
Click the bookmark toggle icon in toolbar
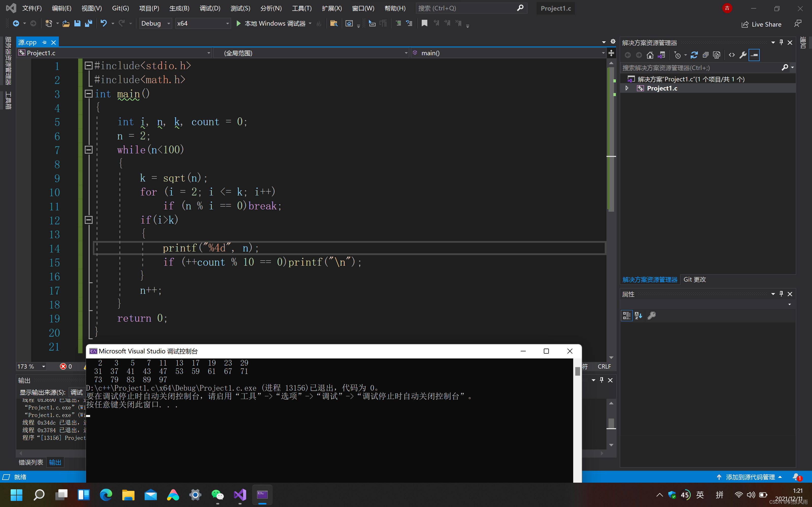click(x=425, y=24)
